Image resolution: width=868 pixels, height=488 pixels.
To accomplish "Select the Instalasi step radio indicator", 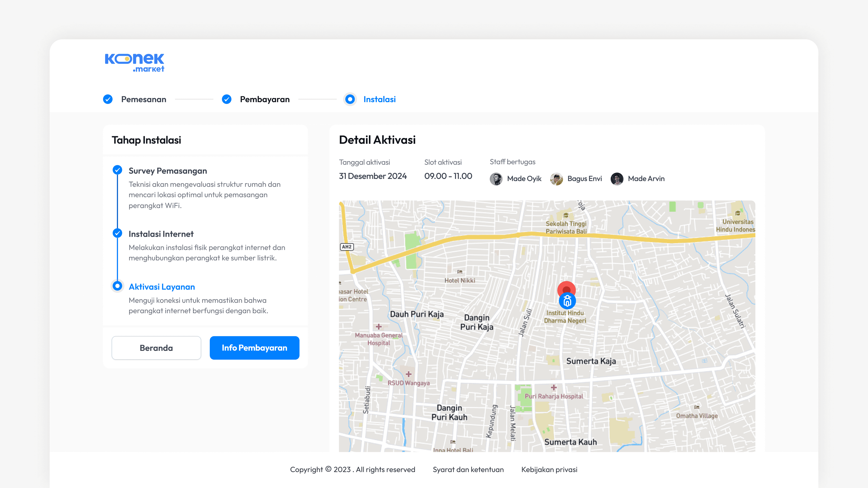I will click(x=350, y=99).
